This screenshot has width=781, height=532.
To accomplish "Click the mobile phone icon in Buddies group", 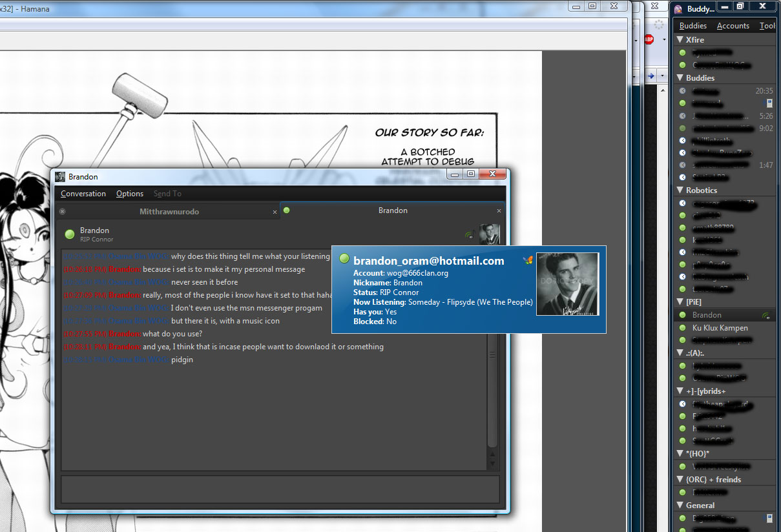I will tap(769, 103).
